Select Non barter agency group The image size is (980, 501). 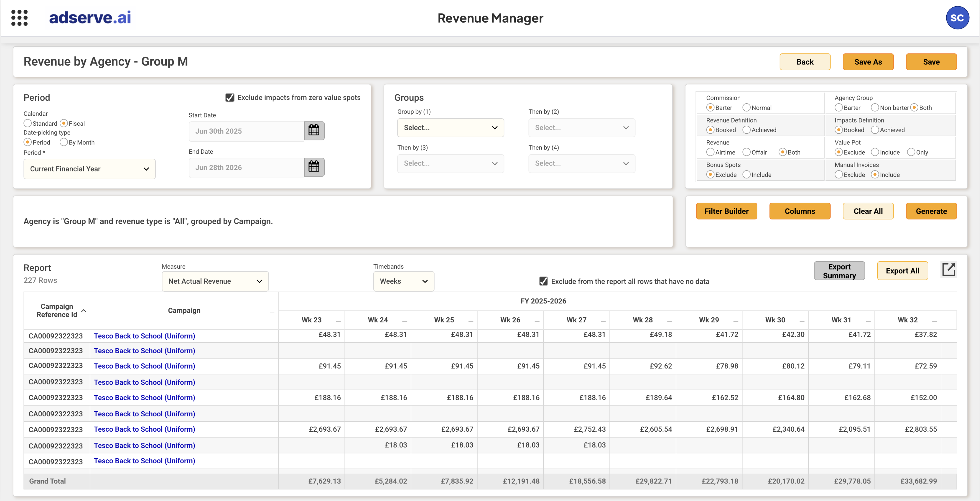[x=875, y=107]
